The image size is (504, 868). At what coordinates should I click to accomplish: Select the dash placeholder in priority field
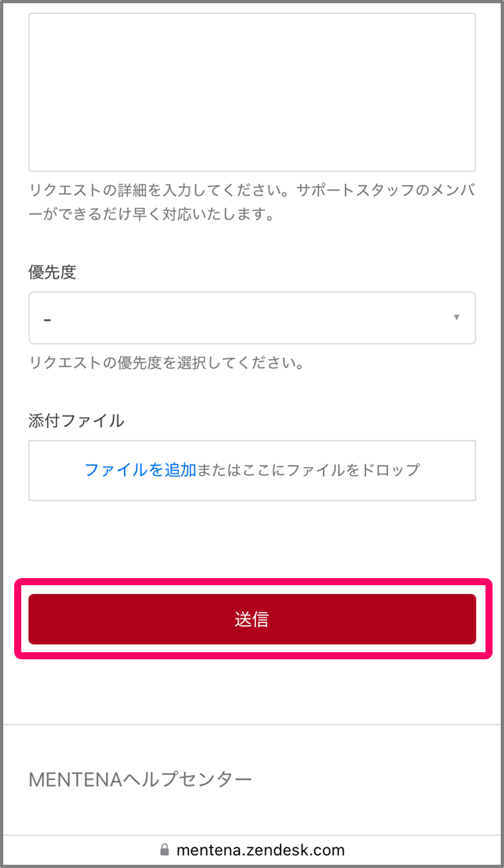pyautogui.click(x=47, y=319)
